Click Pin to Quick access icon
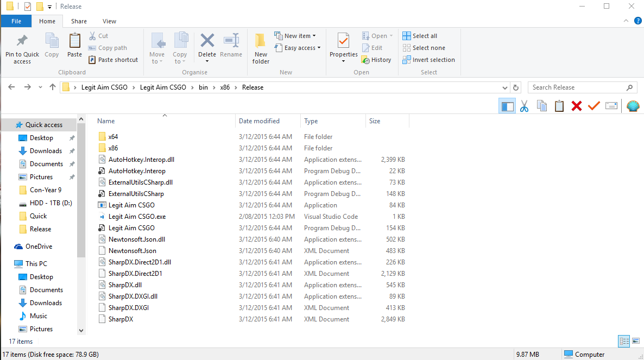This screenshot has height=360, width=644. [x=22, y=41]
